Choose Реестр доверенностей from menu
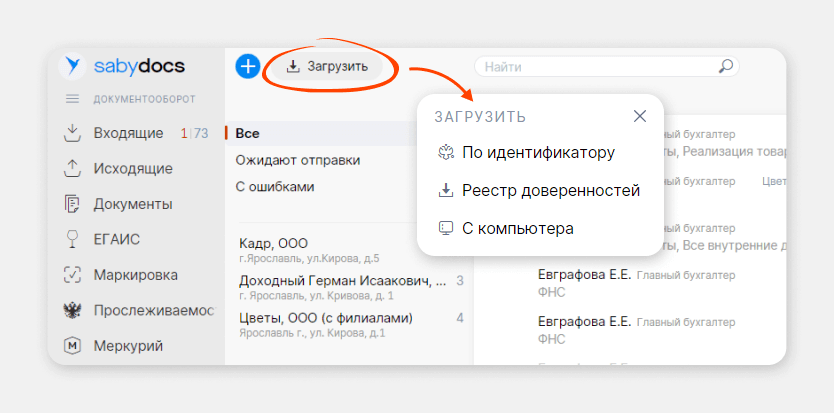The height and width of the screenshot is (413, 834). (x=550, y=190)
